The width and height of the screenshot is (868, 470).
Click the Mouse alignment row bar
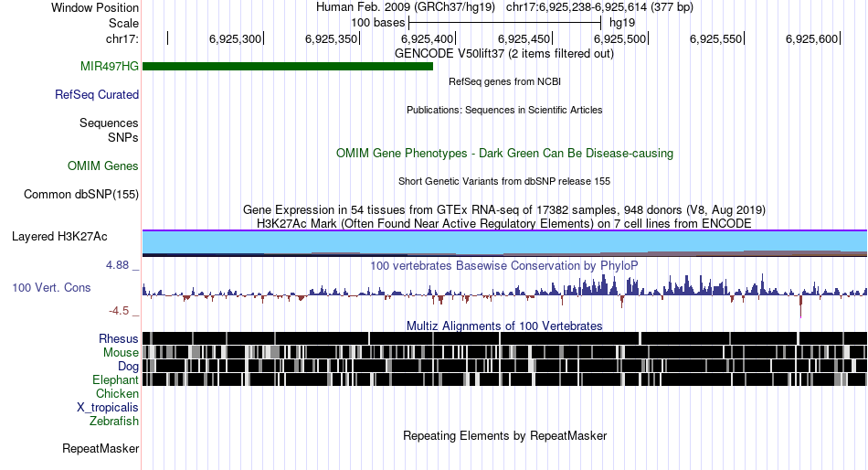click(x=505, y=353)
